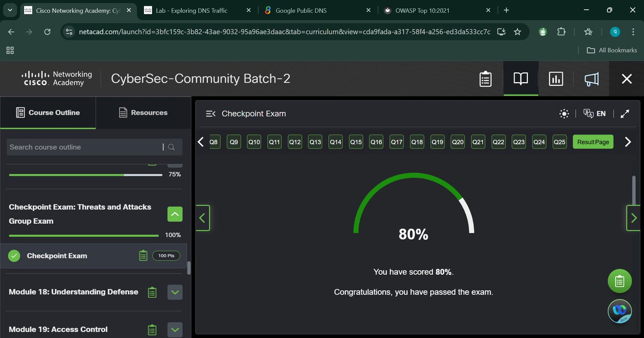Switch to Course Outline tab

(48, 113)
